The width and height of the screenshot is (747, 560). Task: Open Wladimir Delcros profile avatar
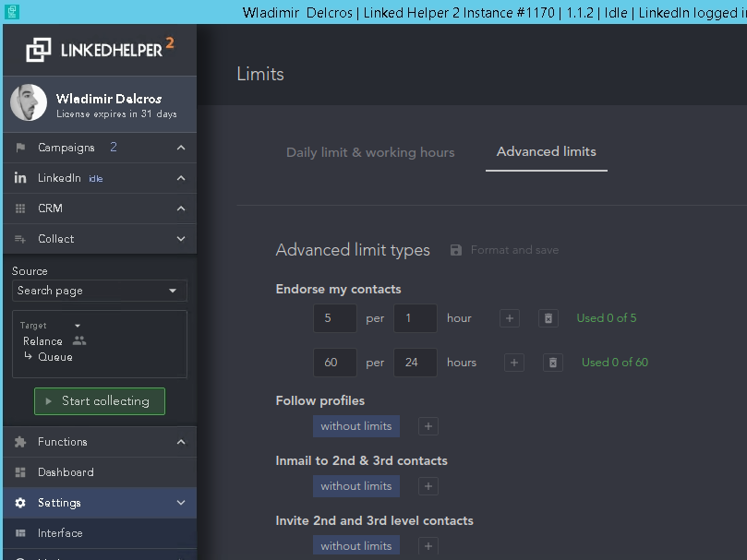tap(29, 102)
